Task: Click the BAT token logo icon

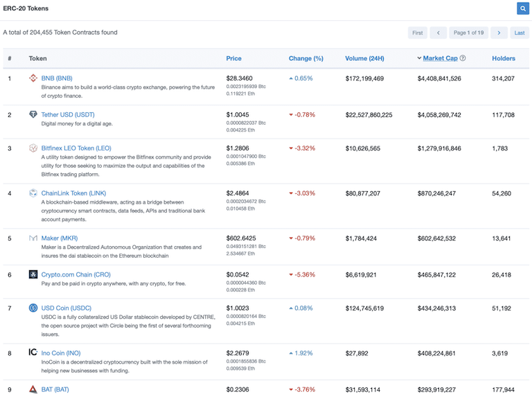Action: [x=33, y=389]
